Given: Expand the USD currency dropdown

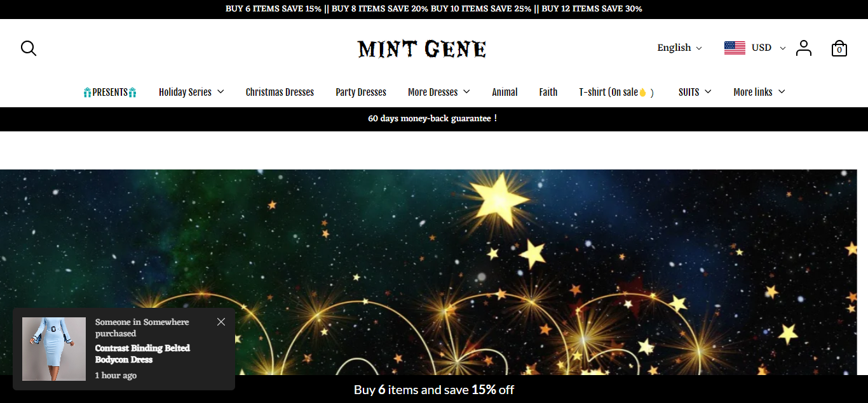Looking at the screenshot, I should 769,48.
